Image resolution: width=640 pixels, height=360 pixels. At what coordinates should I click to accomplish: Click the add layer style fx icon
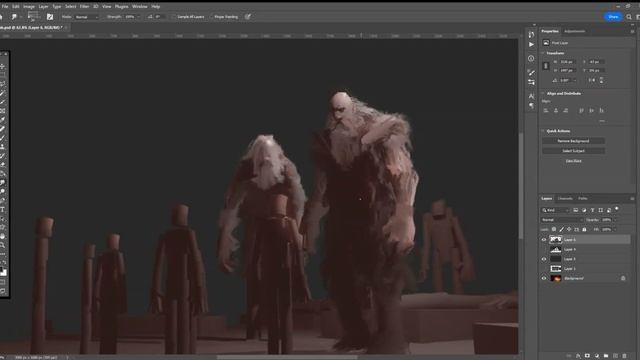click(x=578, y=356)
